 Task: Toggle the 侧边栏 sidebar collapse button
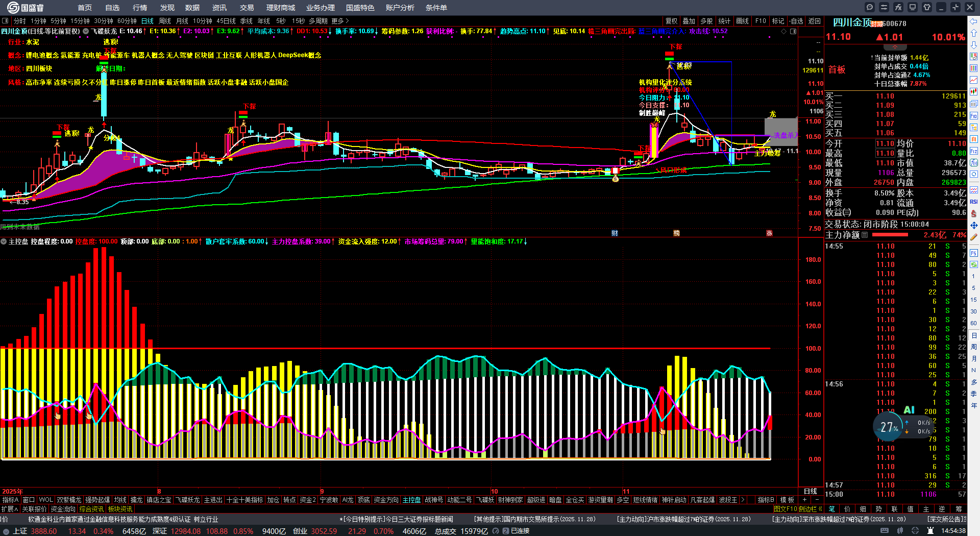[x=811, y=509]
